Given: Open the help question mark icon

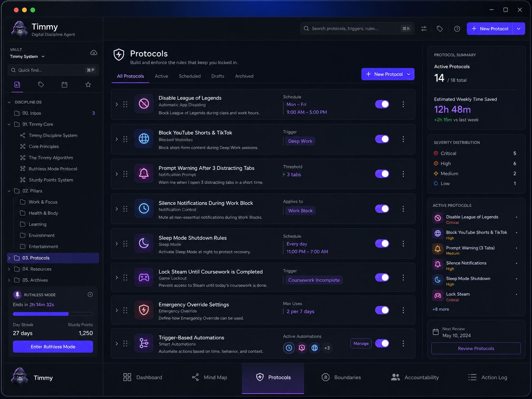Looking at the screenshot, I should pos(457,29).
